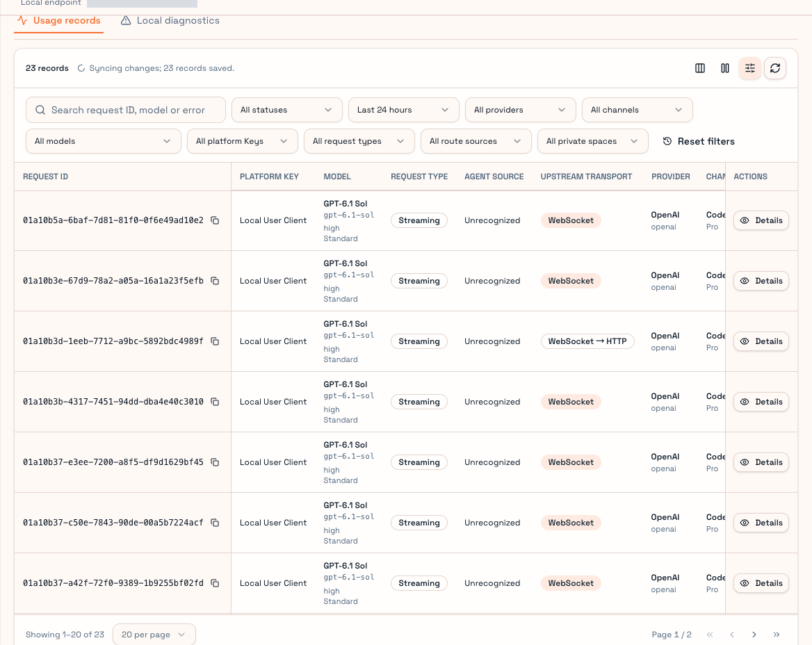Image resolution: width=812 pixels, height=645 pixels.
Task: Toggle the filter sliders icon
Action: 750,68
